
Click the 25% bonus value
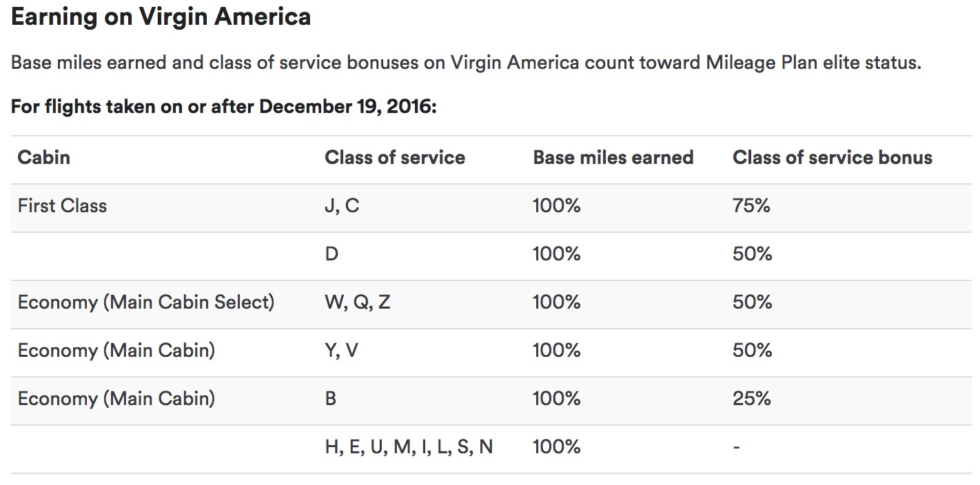click(752, 399)
